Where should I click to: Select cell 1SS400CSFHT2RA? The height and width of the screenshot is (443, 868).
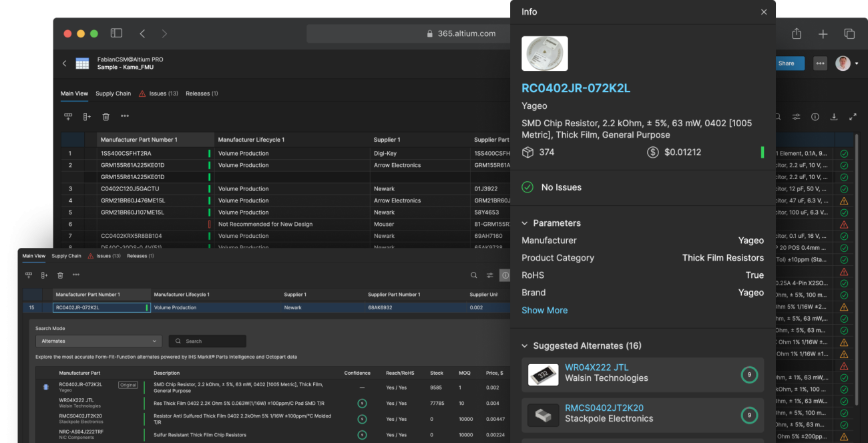click(155, 153)
